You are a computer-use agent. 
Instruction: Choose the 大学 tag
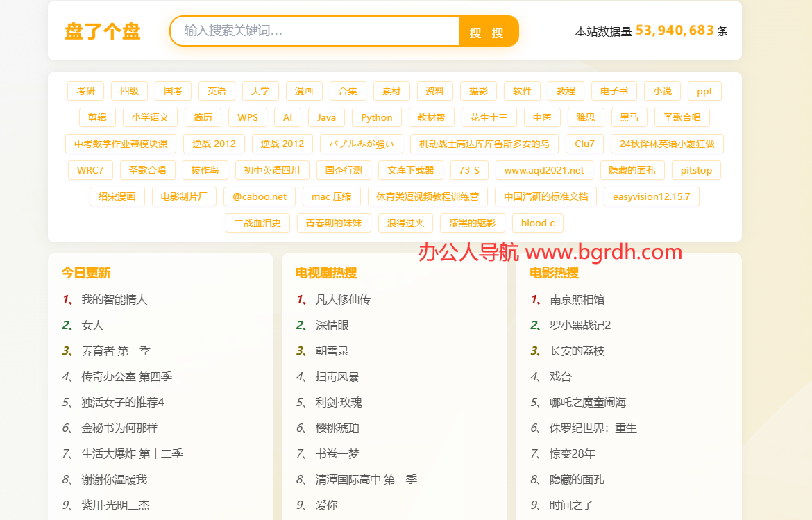click(x=260, y=91)
